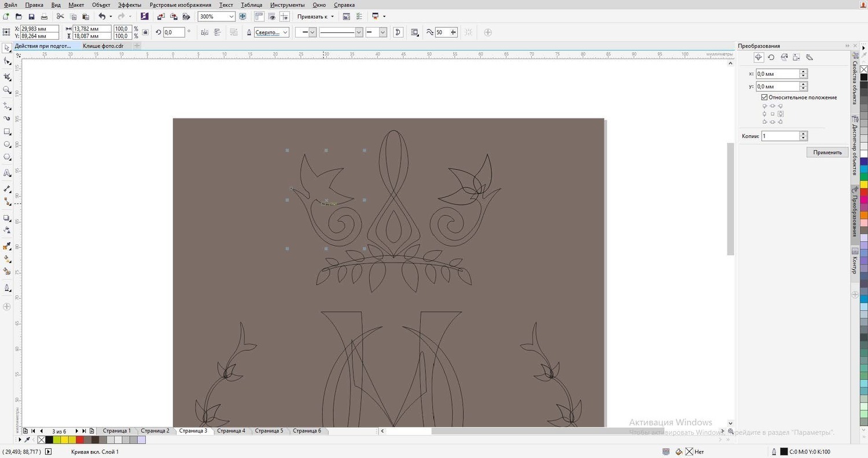Select the Rectangle tool

click(x=7, y=131)
